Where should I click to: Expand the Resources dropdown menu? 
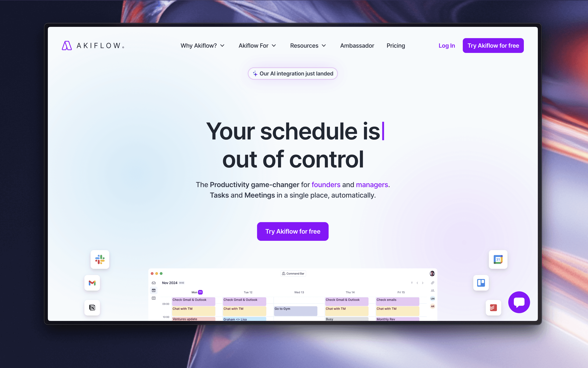click(x=308, y=45)
